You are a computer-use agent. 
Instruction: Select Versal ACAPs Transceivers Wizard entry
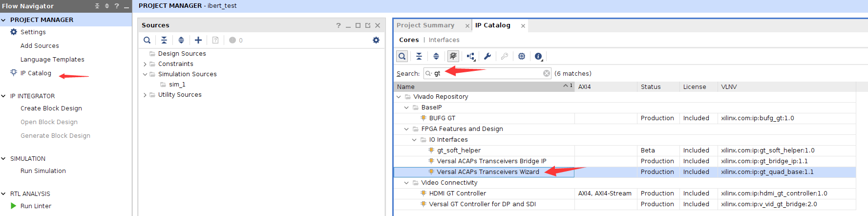(488, 172)
